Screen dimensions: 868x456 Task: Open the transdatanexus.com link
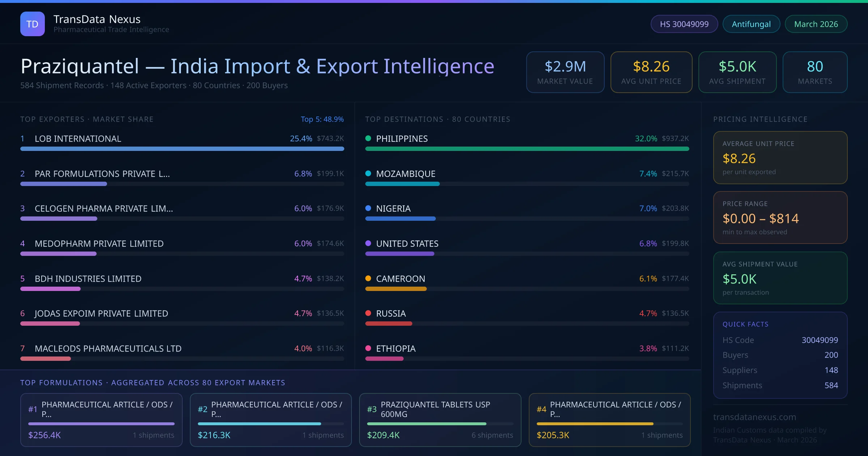[x=754, y=417]
